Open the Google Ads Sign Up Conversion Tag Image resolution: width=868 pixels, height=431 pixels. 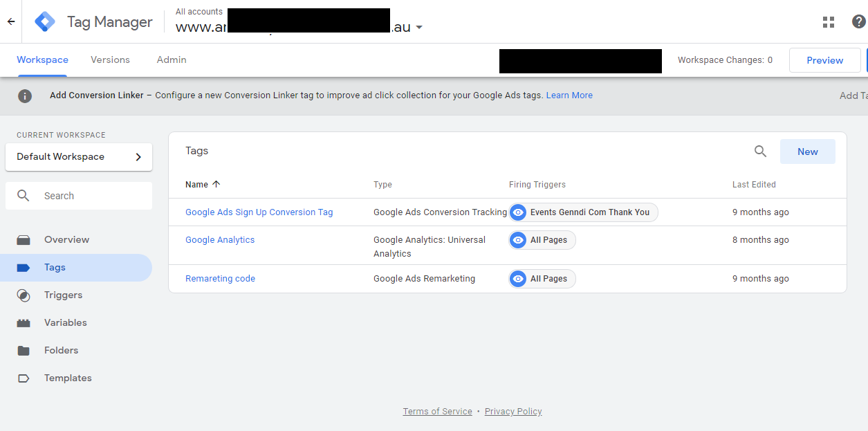pyautogui.click(x=259, y=212)
